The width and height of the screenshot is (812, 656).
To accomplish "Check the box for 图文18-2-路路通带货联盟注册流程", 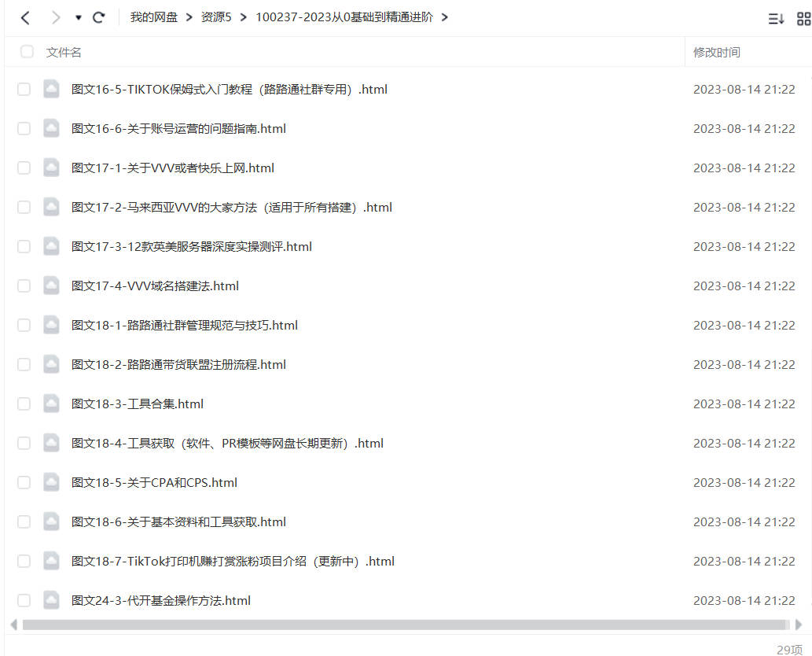I will pos(24,365).
